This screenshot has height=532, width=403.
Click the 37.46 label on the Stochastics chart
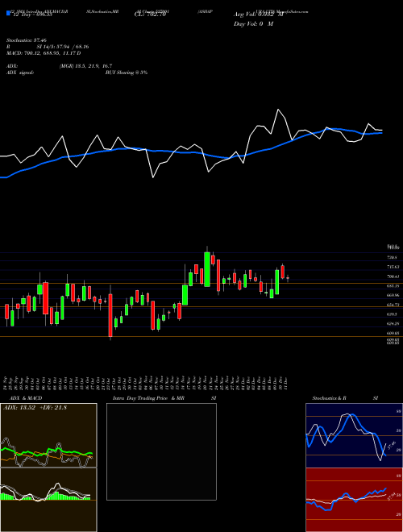[x=392, y=445]
